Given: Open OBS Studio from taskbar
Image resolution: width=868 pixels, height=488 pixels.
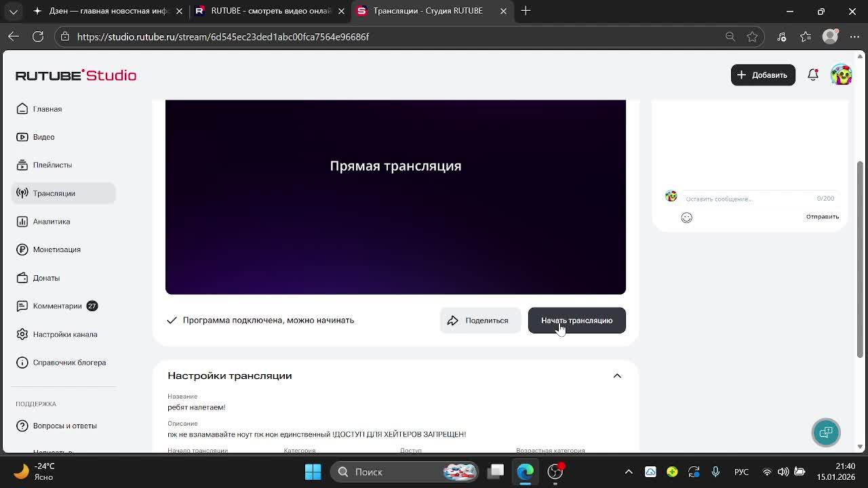Looking at the screenshot, I should [x=555, y=472].
